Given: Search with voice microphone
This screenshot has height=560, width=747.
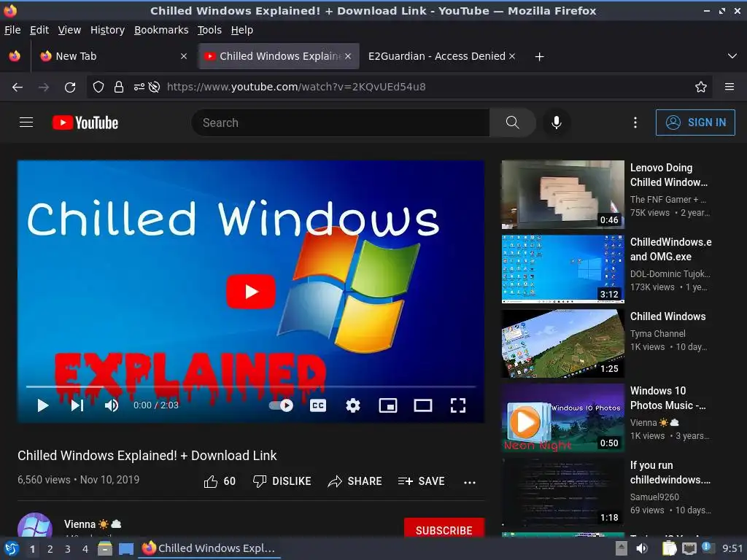Looking at the screenshot, I should click(x=556, y=122).
